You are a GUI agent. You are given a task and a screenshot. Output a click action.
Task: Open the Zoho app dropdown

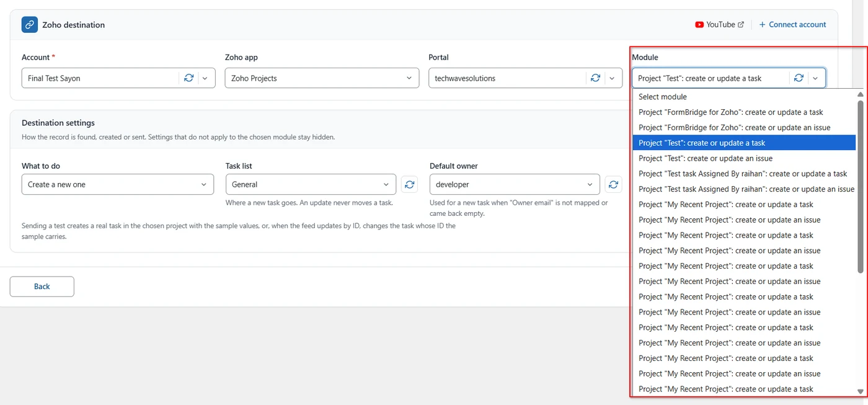pyautogui.click(x=322, y=78)
